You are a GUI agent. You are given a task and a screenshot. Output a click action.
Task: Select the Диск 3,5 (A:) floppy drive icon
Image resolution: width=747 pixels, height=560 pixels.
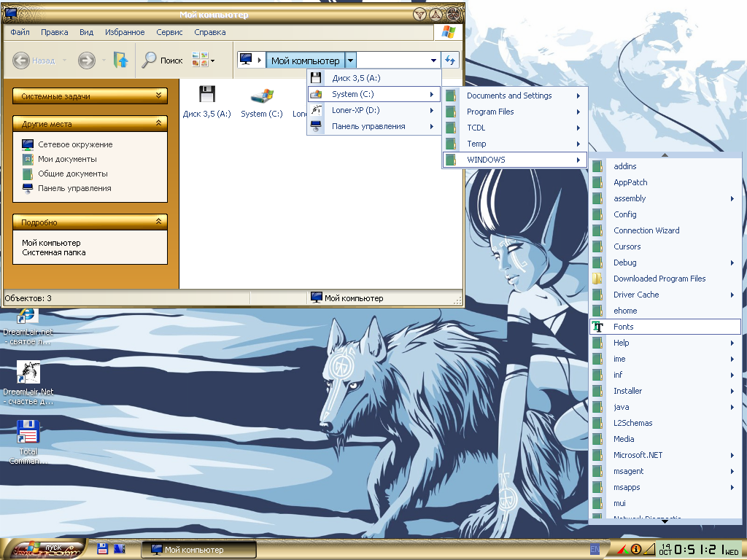[207, 101]
